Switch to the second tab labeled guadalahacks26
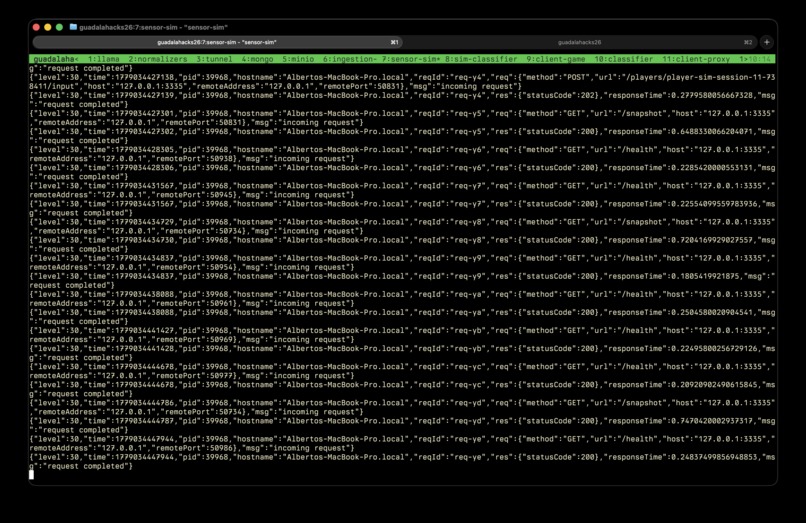This screenshot has width=806, height=523. 579,42
